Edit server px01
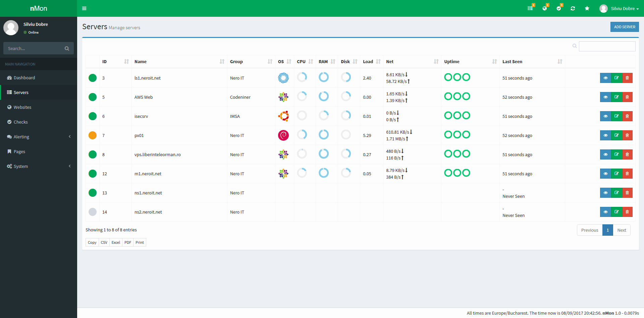 tap(616, 135)
